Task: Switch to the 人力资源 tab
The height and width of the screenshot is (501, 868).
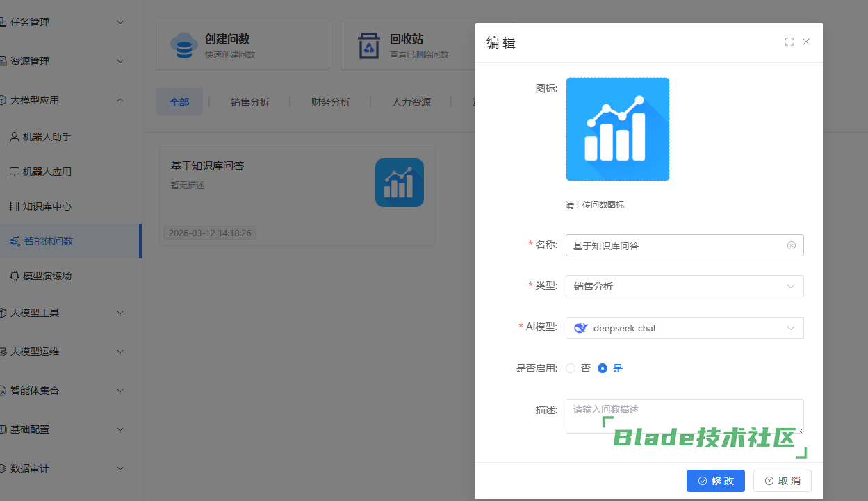Action: tap(411, 102)
